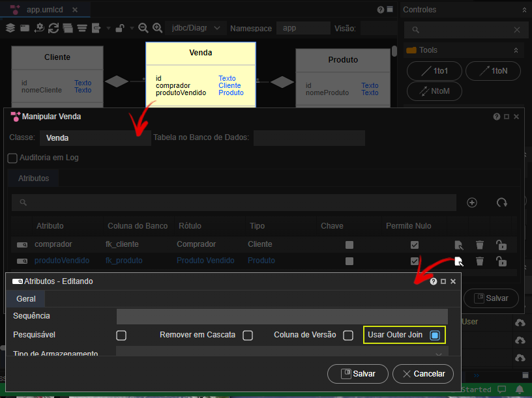Screen dimensions: 532x398
Task: Click the Cancelar button
Action: coord(423,374)
